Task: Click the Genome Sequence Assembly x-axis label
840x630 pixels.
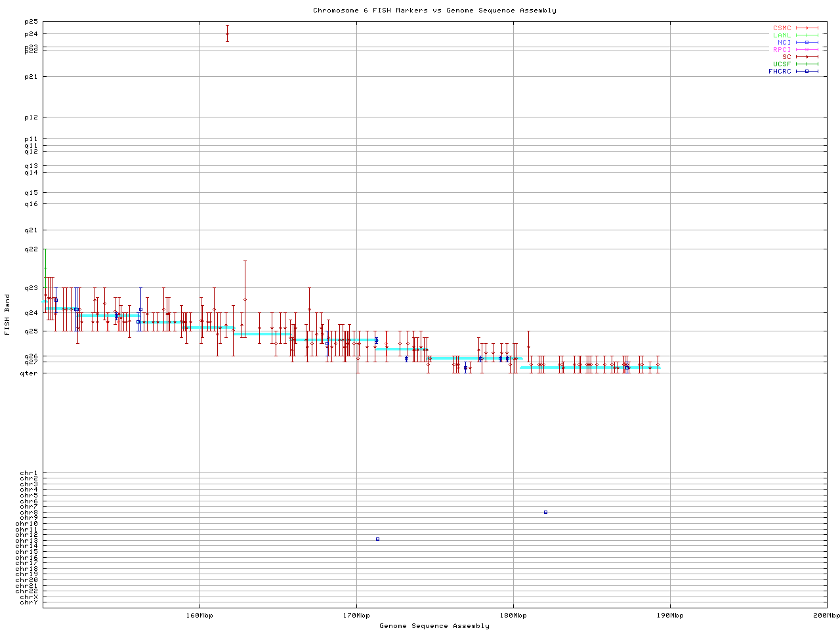Action: coord(434,626)
